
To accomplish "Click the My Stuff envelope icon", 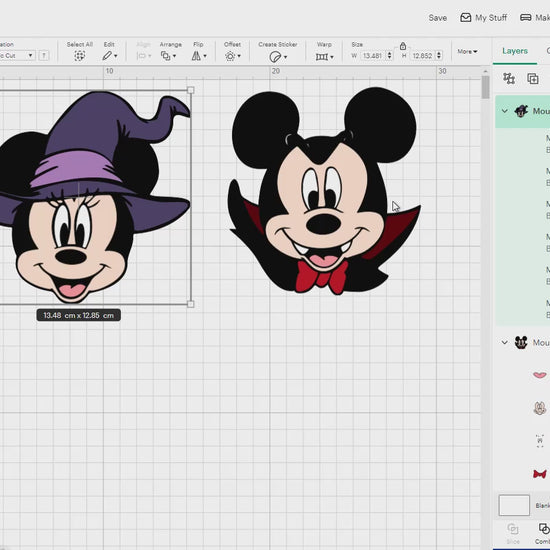I will pos(465,18).
